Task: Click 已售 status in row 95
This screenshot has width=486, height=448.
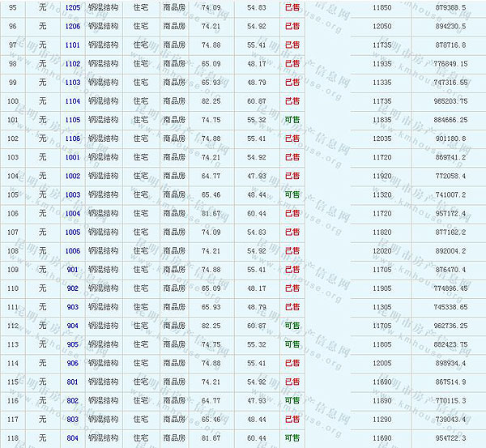Action: (x=292, y=7)
